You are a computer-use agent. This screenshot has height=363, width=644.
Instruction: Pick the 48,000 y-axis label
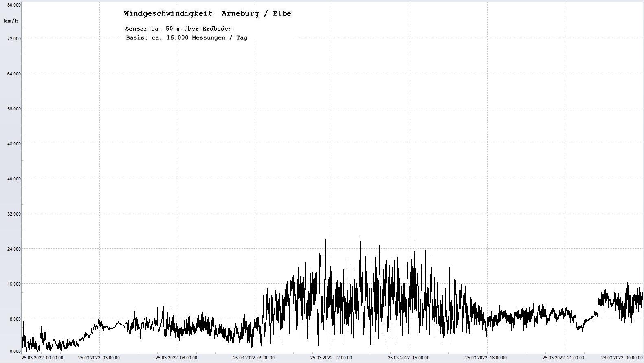point(14,144)
